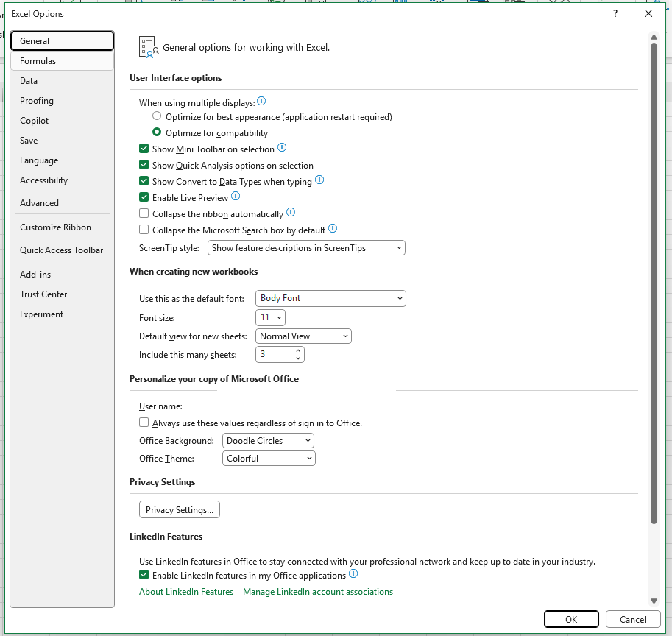The width and height of the screenshot is (672, 636).
Task: Open the Trust Center category
Action: [x=43, y=294]
